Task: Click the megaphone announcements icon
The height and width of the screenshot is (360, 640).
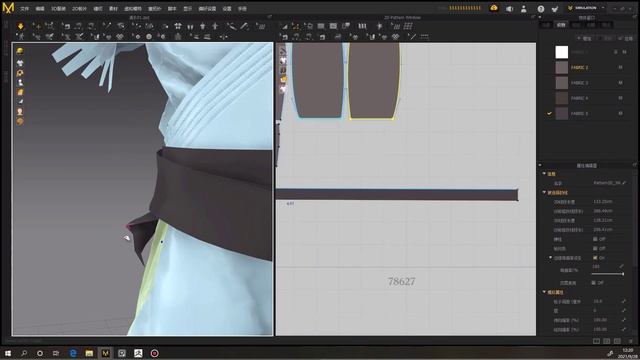Action: point(509,9)
